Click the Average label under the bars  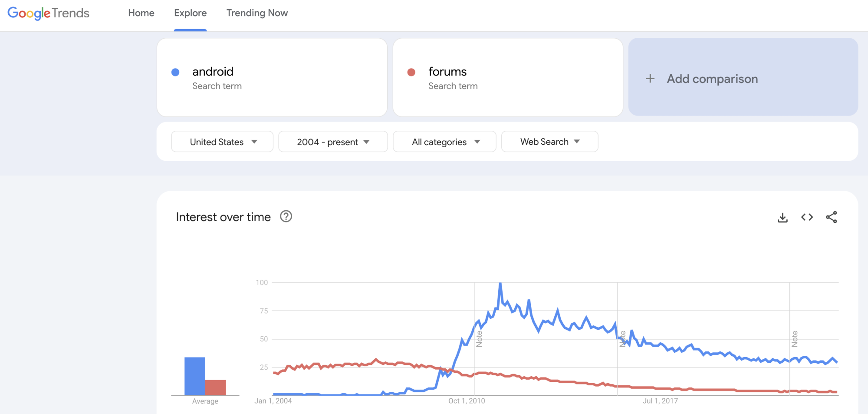[x=205, y=401]
